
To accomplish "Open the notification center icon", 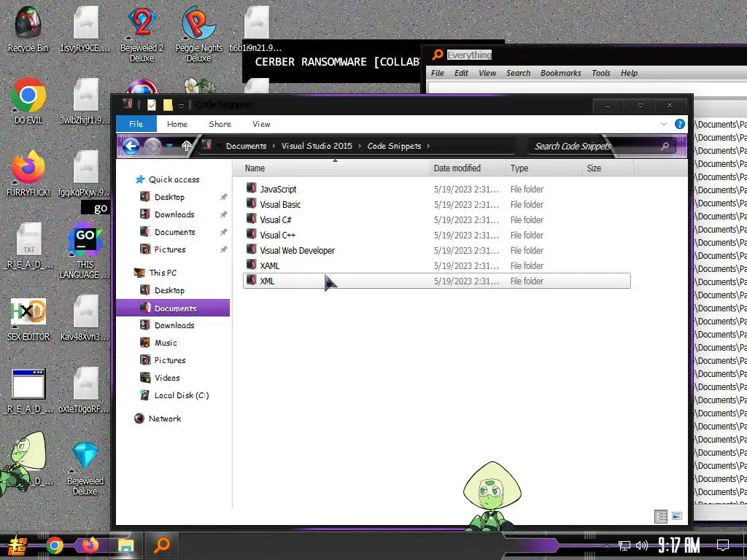I will pos(723,545).
